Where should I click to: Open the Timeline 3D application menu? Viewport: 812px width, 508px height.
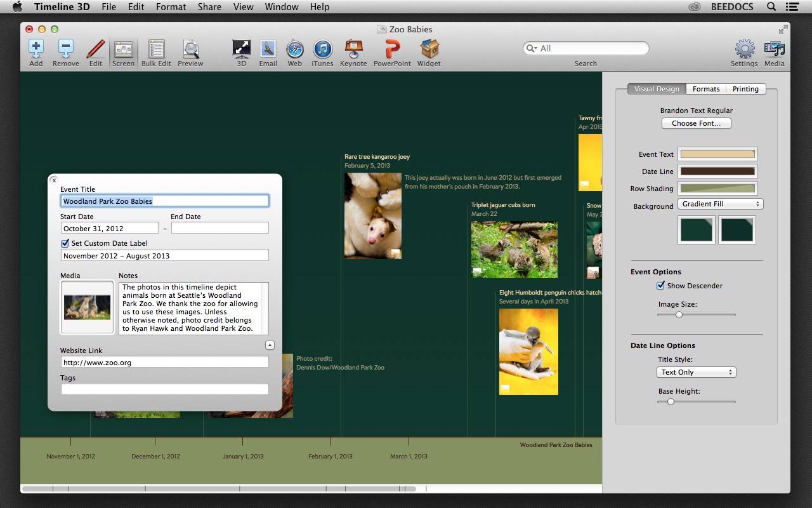62,7
